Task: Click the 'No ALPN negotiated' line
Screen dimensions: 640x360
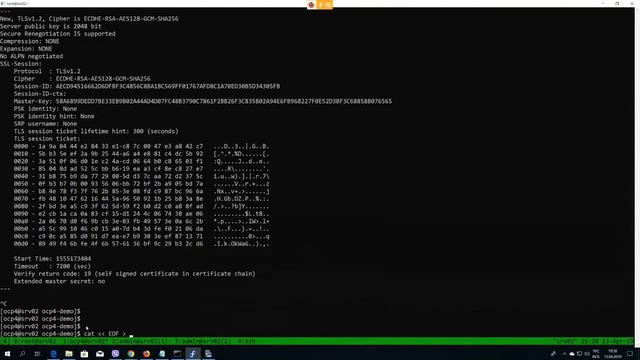Action: [x=31, y=56]
